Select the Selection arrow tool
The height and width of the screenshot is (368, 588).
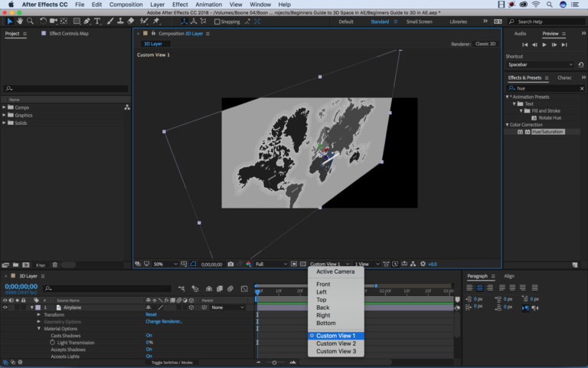pos(10,21)
